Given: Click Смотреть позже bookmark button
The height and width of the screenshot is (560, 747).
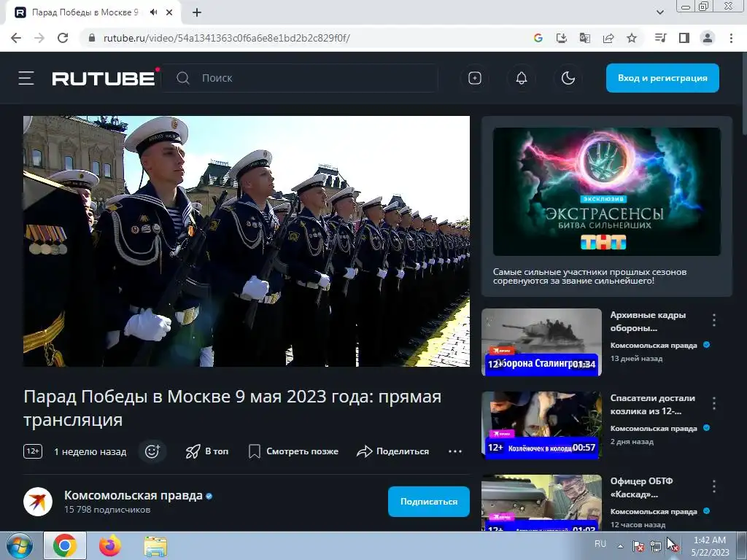Looking at the screenshot, I should click(x=293, y=451).
